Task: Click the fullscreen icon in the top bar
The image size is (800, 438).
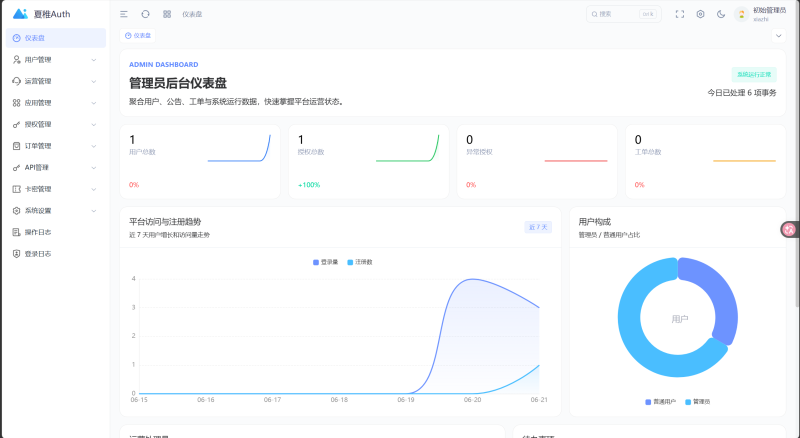Action: coord(680,14)
